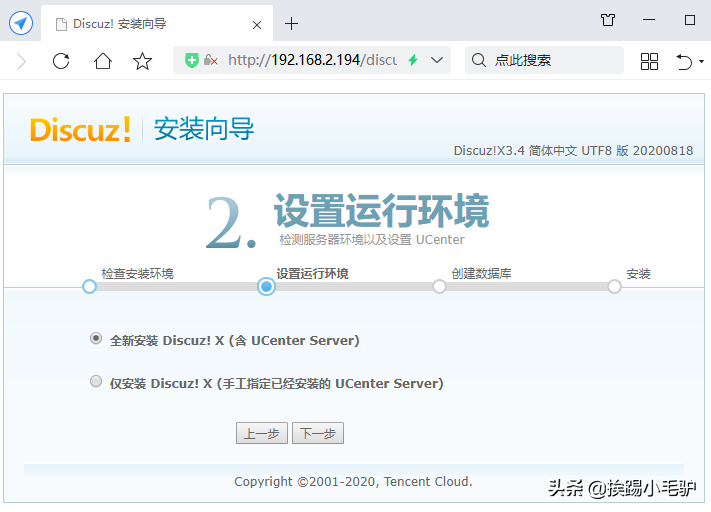Click the address bar URL
Screen dimensions: 711x512
312,60
